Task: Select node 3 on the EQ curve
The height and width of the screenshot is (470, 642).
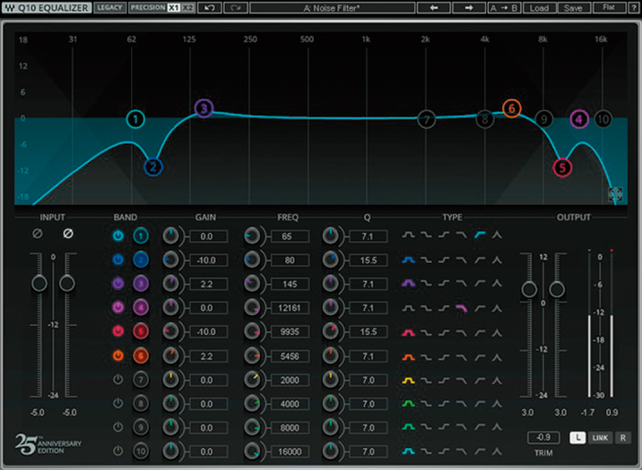Action: coord(204,108)
